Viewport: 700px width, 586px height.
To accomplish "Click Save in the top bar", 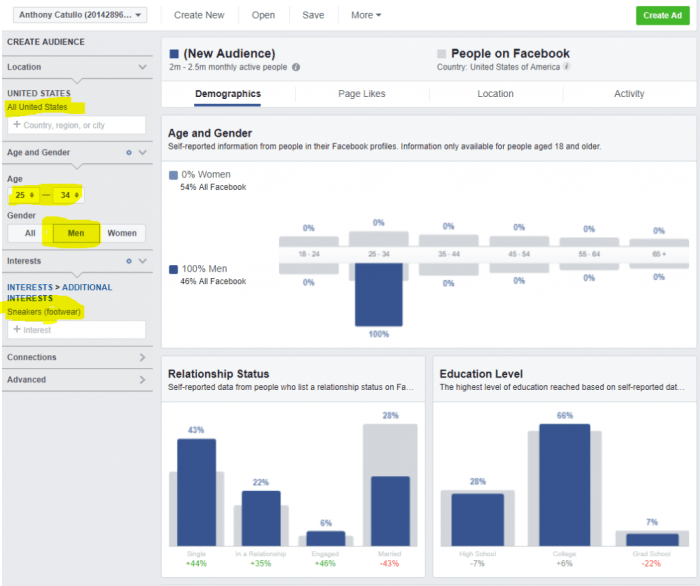I will click(313, 15).
